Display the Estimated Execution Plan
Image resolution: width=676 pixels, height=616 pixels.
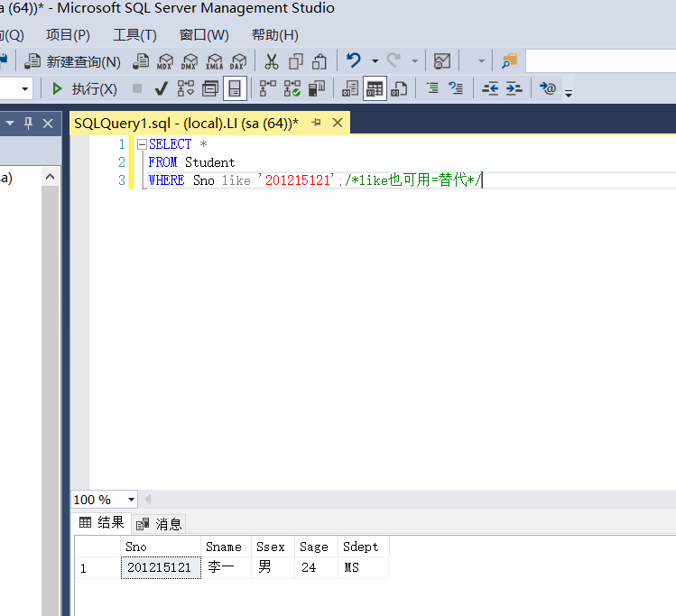coord(186,88)
